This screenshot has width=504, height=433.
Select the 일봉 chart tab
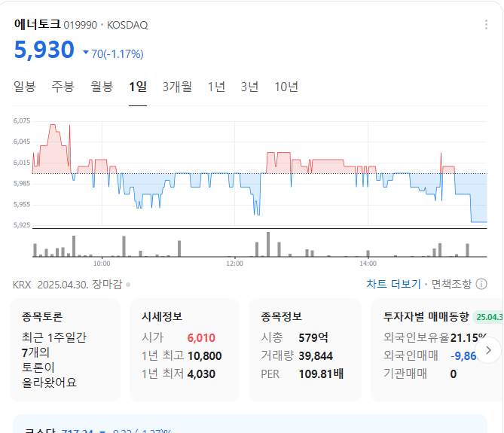[x=24, y=87]
